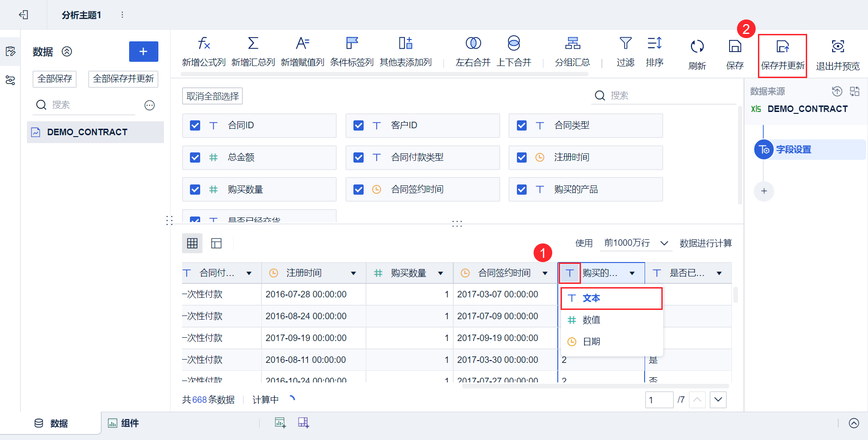This screenshot has height=440, width=868.
Task: Open 购买数量 column dropdown arrow
Action: pyautogui.click(x=440, y=273)
